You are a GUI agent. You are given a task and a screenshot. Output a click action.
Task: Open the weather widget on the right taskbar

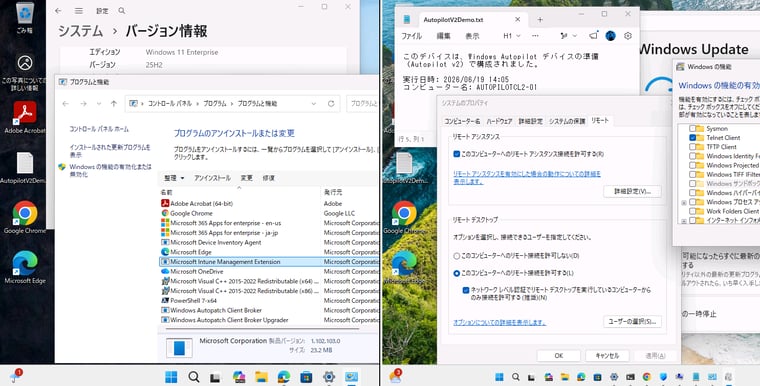tap(396, 376)
